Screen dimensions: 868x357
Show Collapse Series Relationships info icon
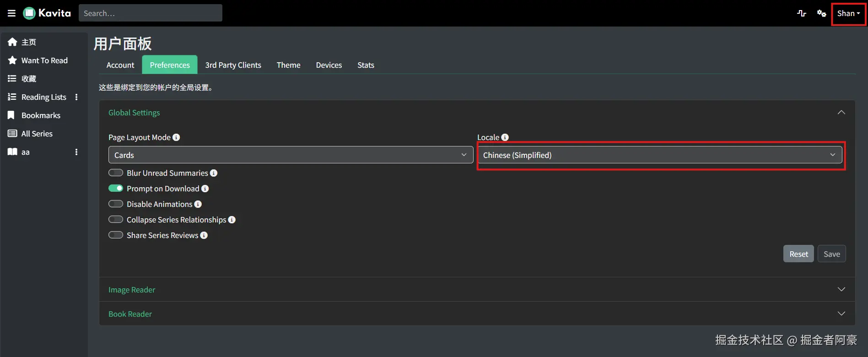pyautogui.click(x=232, y=220)
